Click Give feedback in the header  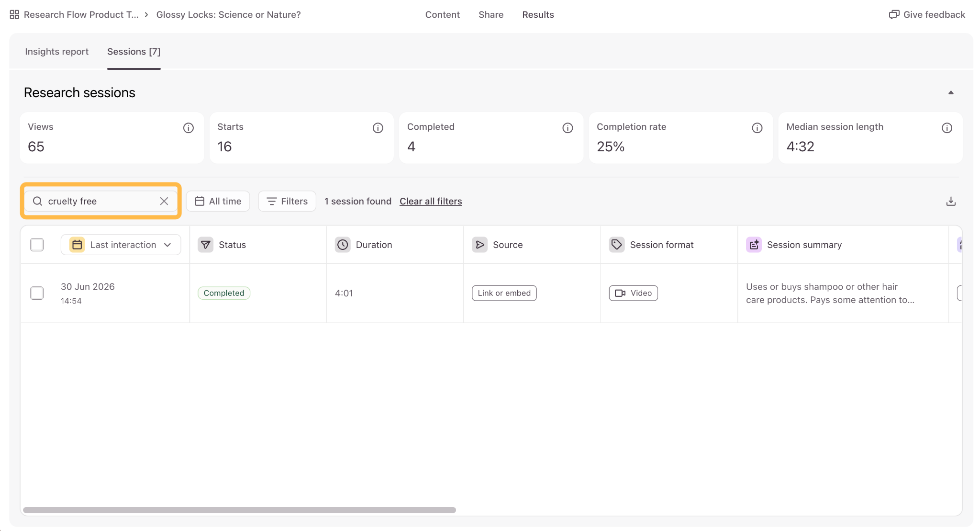[x=927, y=14]
